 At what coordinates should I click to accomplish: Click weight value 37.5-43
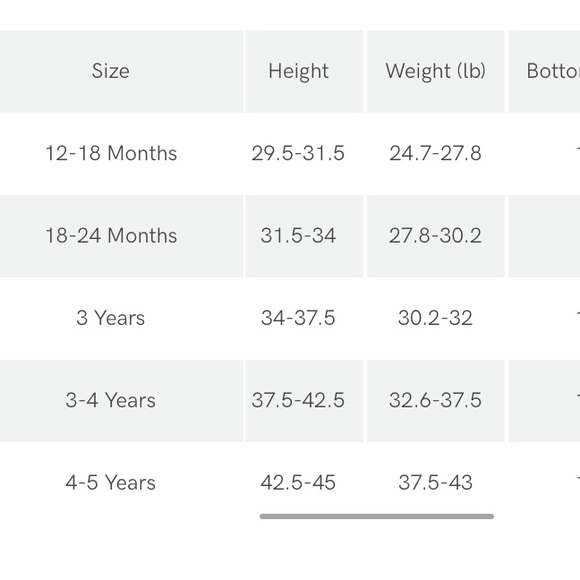coord(435,483)
